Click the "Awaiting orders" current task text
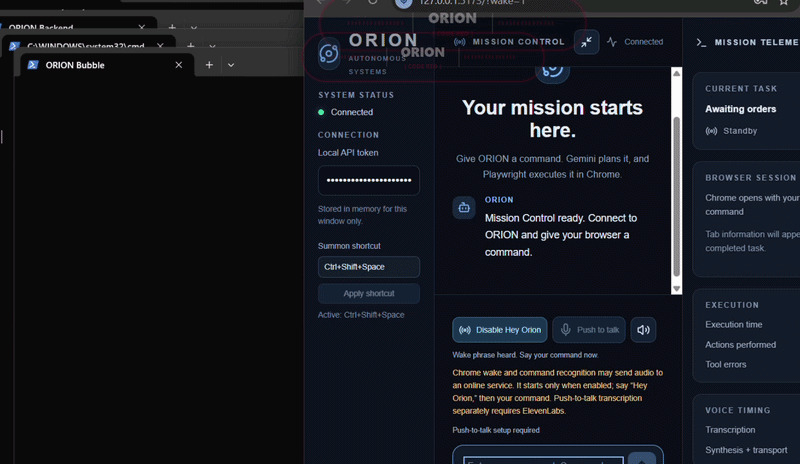This screenshot has height=464, width=800. (740, 109)
